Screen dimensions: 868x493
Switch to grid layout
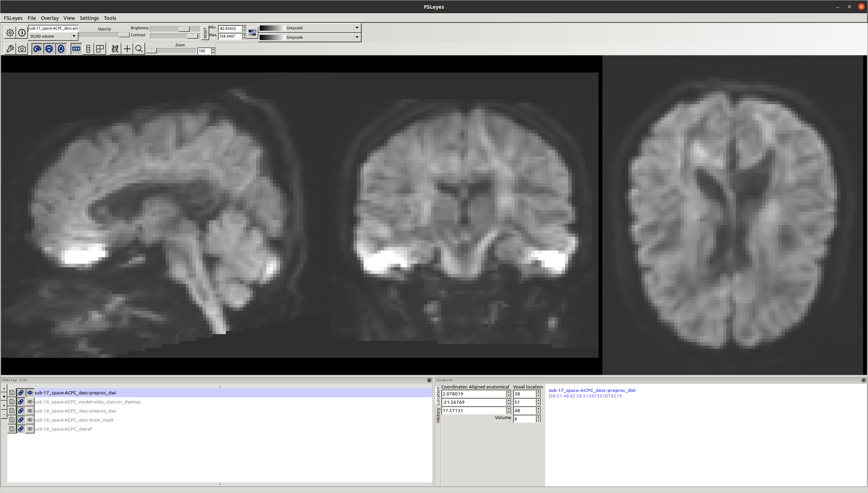pyautogui.click(x=100, y=49)
